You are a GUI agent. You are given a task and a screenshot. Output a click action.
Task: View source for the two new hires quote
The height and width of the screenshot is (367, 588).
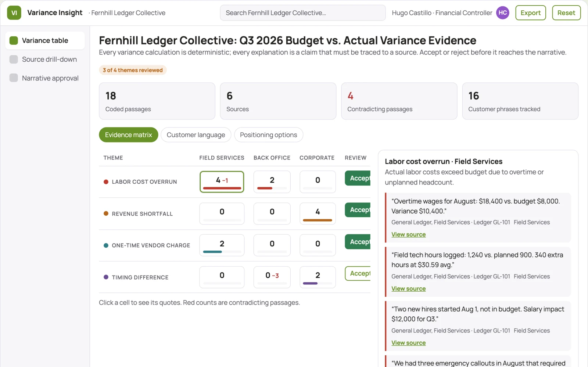[x=408, y=343]
